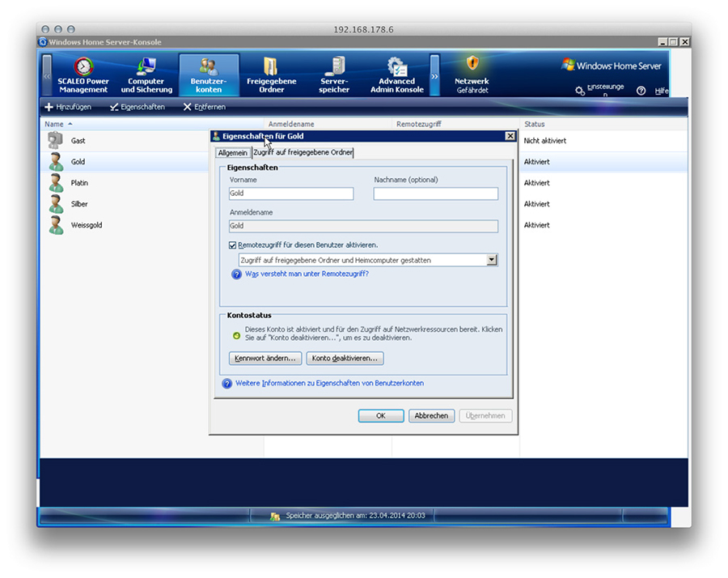Open SCALEO Power Management tab

(83, 75)
